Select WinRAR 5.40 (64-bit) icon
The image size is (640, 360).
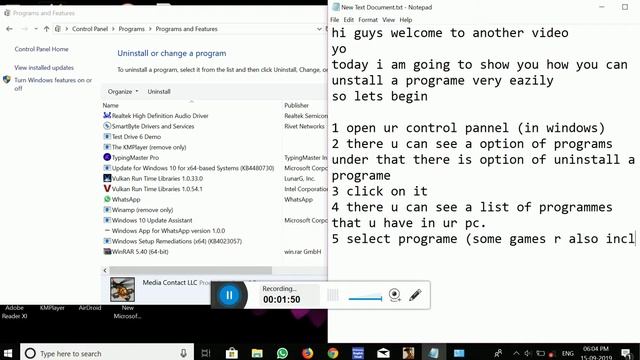pyautogui.click(x=107, y=251)
